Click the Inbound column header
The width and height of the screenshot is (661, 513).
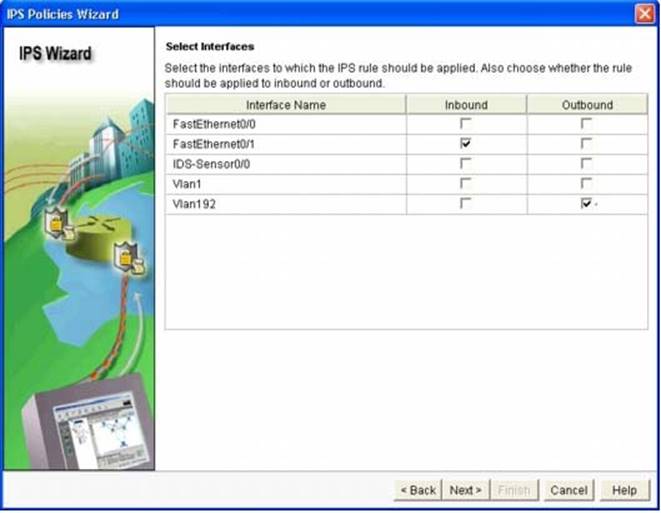pos(466,105)
